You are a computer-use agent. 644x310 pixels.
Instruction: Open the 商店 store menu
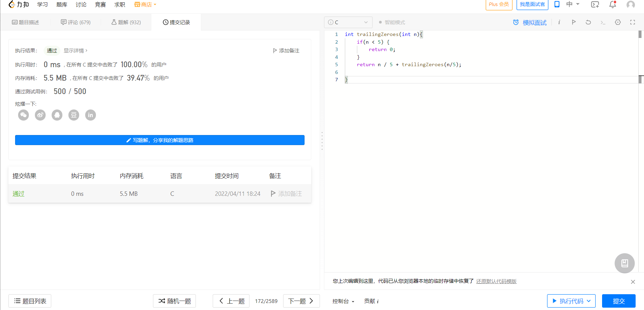coord(146,5)
